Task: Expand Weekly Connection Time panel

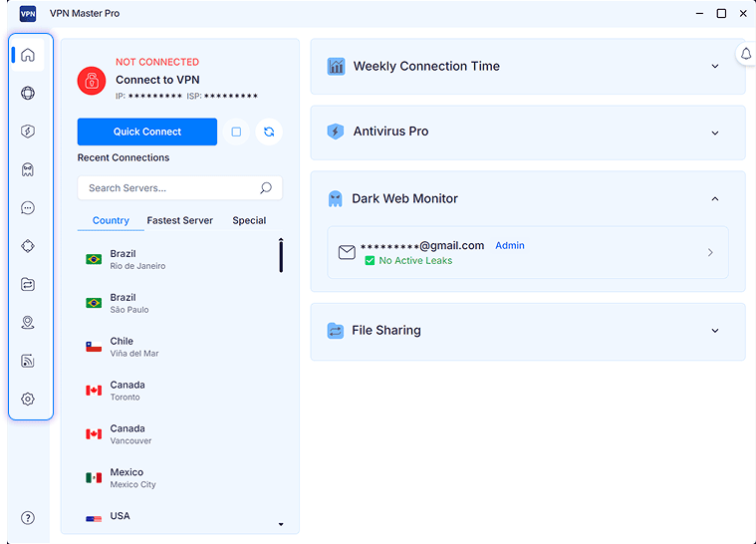Action: (x=715, y=66)
